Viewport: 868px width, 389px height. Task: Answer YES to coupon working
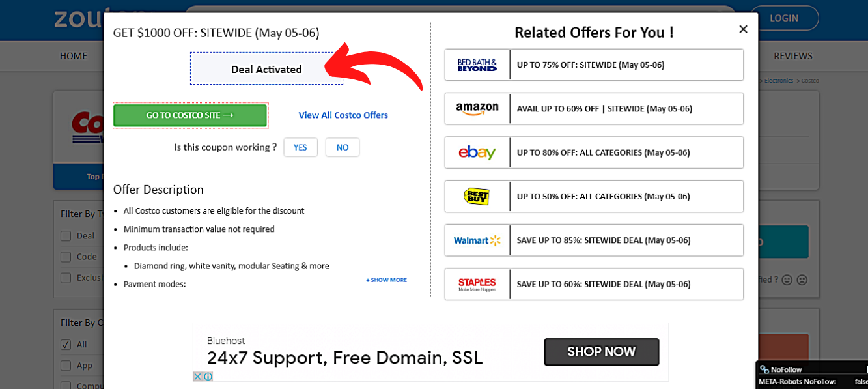tap(300, 147)
